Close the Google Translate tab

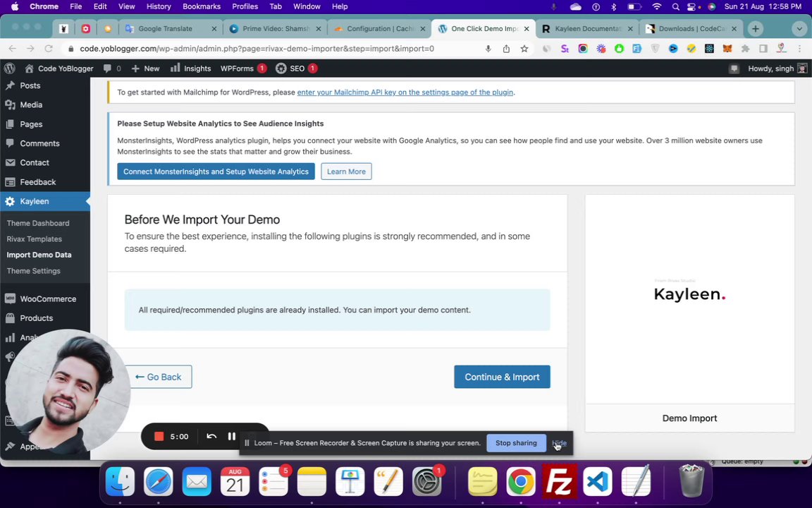tap(214, 29)
